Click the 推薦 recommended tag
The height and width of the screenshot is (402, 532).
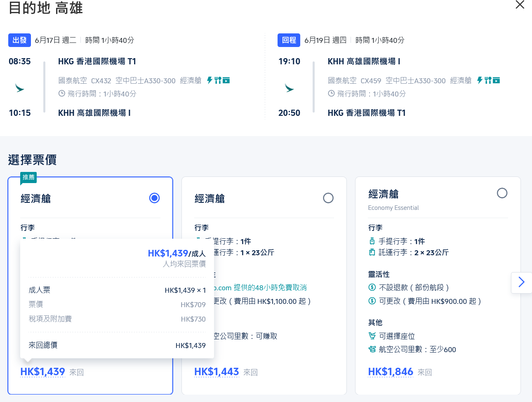click(28, 177)
